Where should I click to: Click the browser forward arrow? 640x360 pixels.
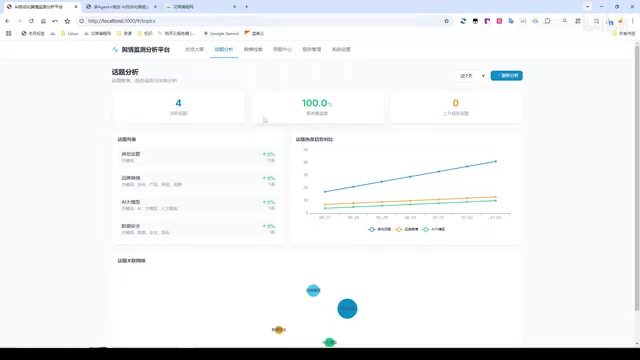[19, 21]
